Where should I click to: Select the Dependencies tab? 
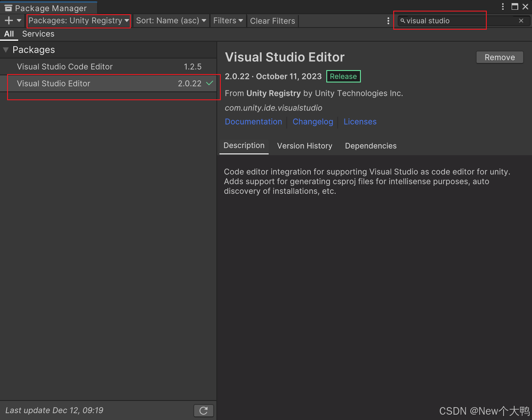tap(371, 146)
